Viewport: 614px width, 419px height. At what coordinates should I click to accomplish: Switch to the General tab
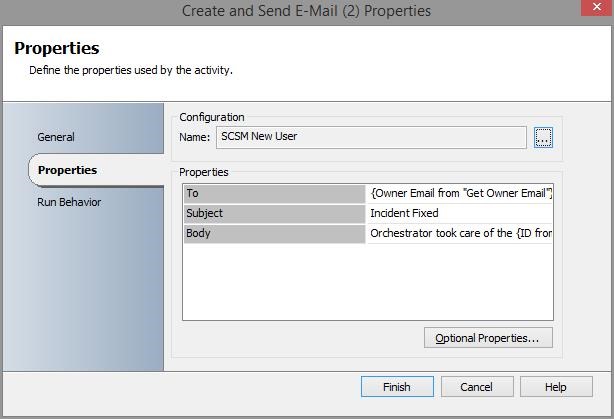pos(56,137)
